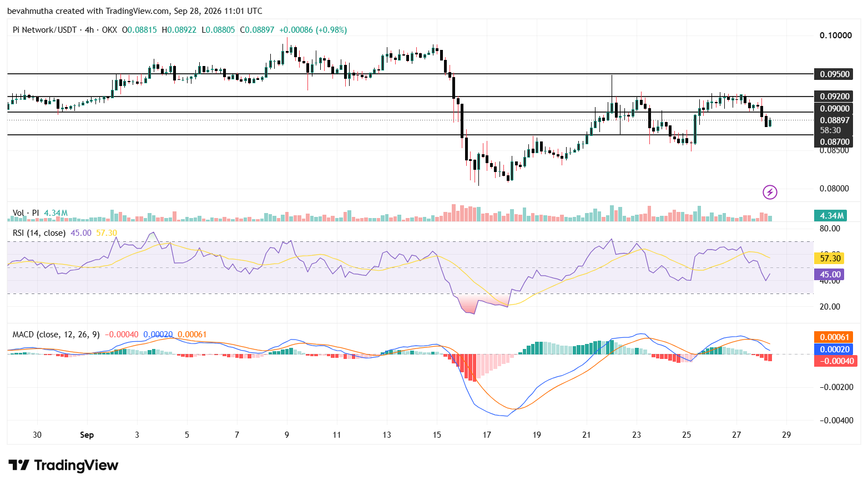Click the 0.09200 horizontal line price label
The image size is (868, 486).
[835, 97]
